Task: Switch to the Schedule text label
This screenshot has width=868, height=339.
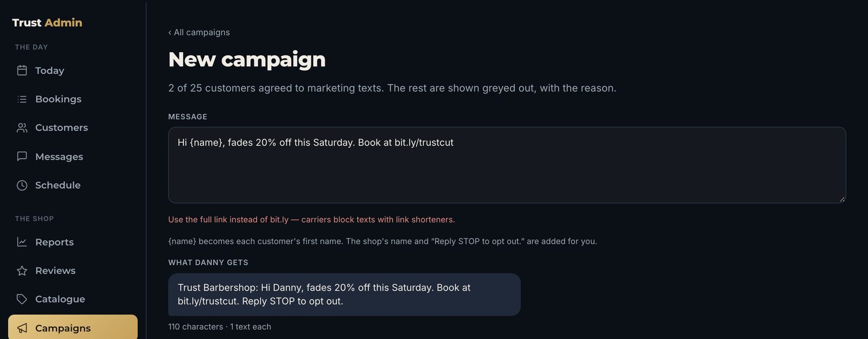Action: coord(58,185)
